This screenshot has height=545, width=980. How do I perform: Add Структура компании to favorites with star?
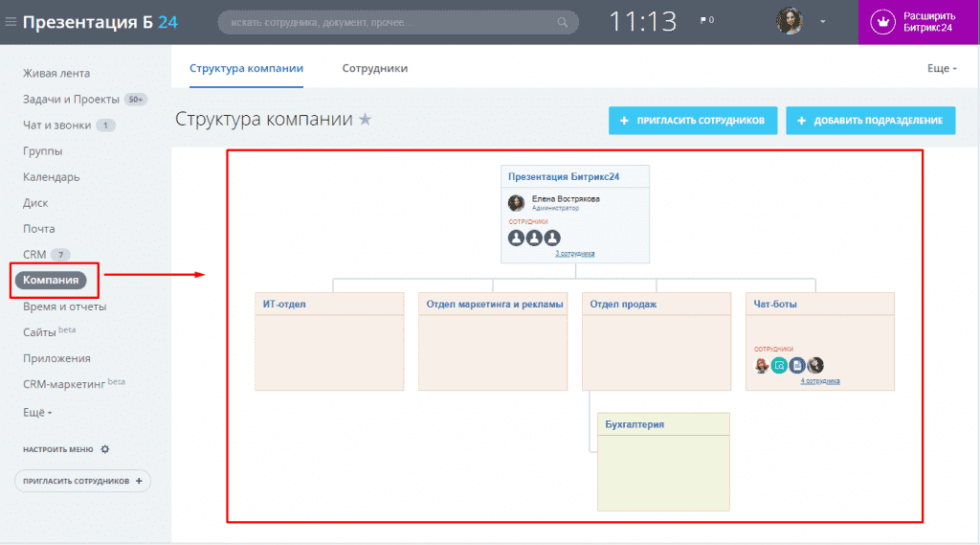[365, 120]
